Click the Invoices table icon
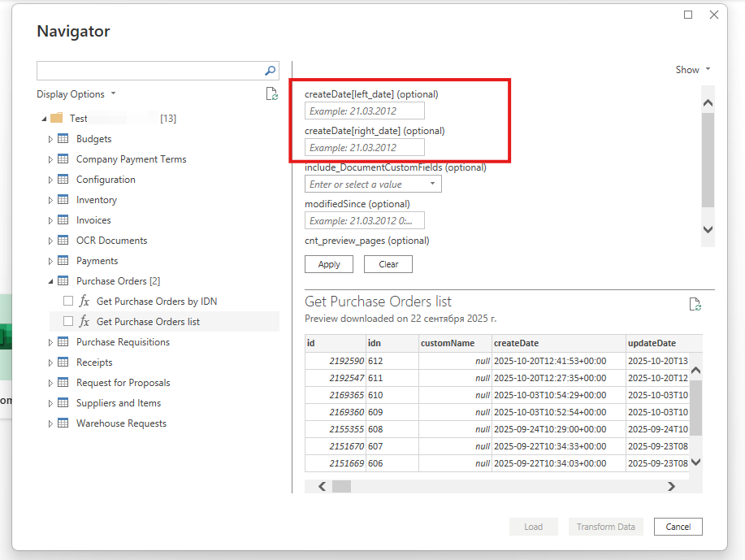Image resolution: width=745 pixels, height=560 pixels. click(63, 220)
